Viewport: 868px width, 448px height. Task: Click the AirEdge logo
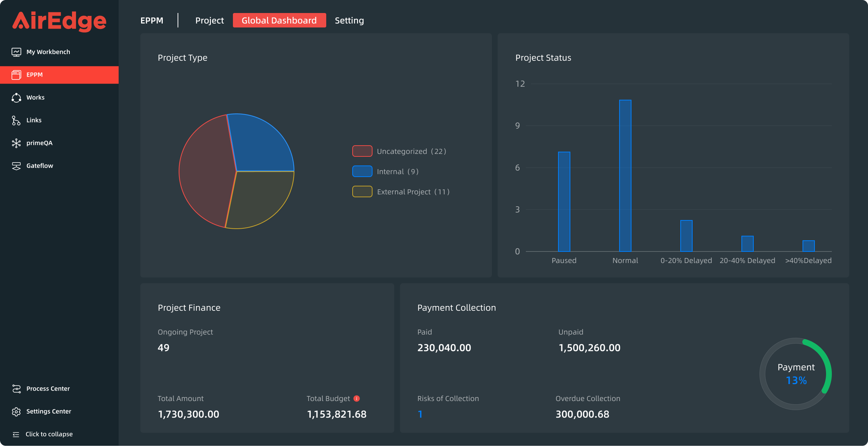pyautogui.click(x=59, y=21)
